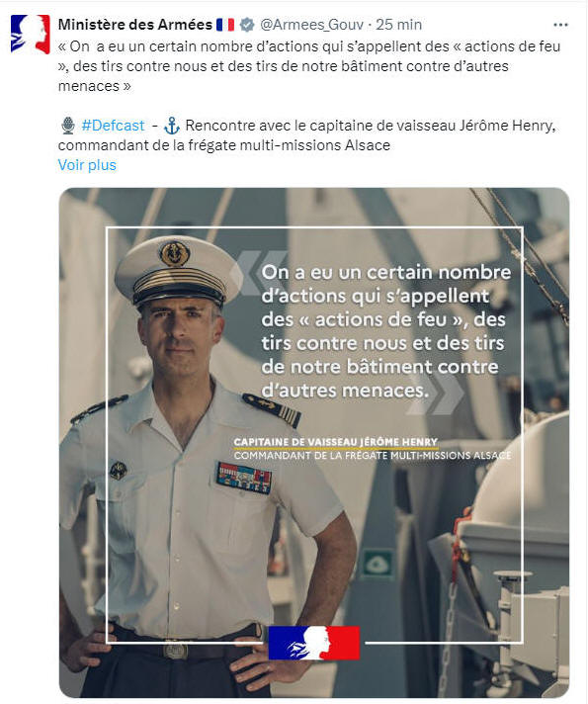
Task: Click the green safety sign in background
Action: [x=378, y=563]
